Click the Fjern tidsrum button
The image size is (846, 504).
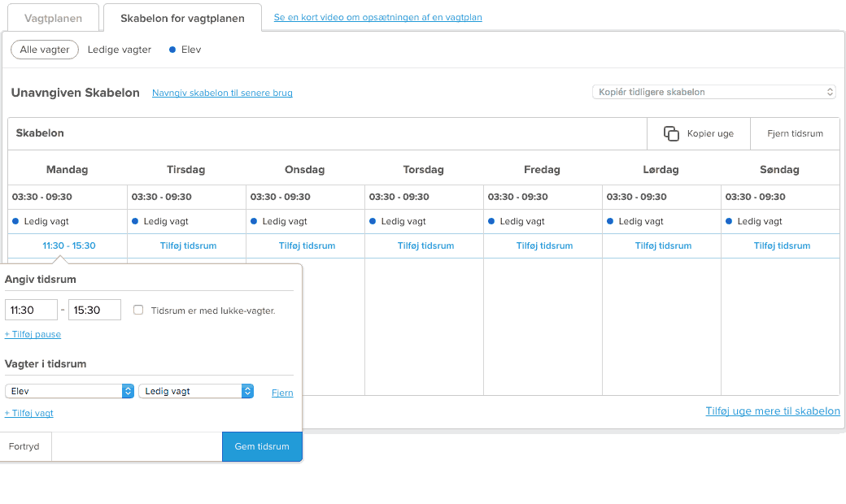(795, 133)
